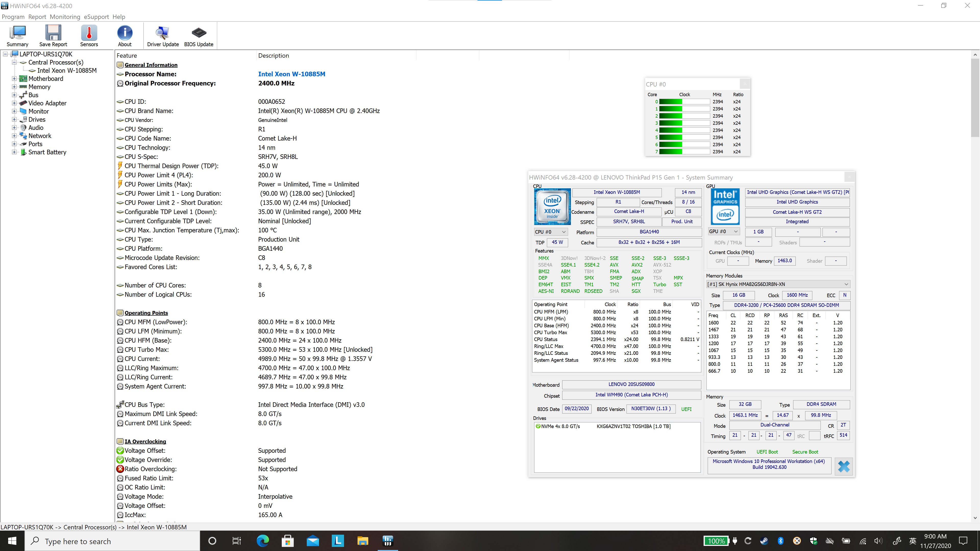Open the Program menu

[x=13, y=17]
